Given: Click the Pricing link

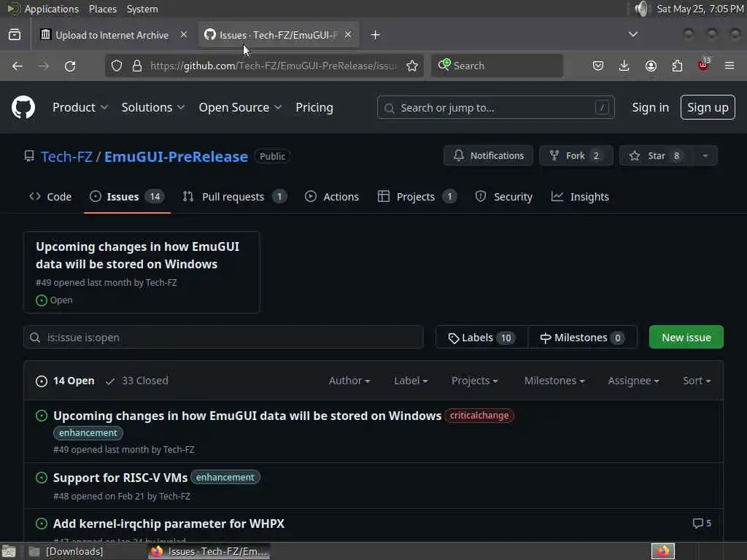Looking at the screenshot, I should tap(314, 108).
